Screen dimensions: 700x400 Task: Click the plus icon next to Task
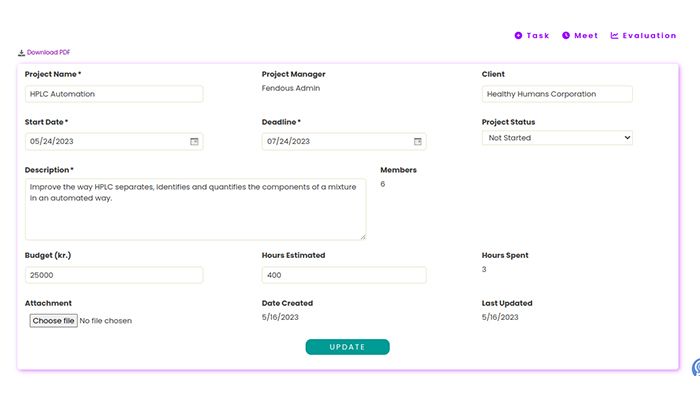click(x=518, y=36)
